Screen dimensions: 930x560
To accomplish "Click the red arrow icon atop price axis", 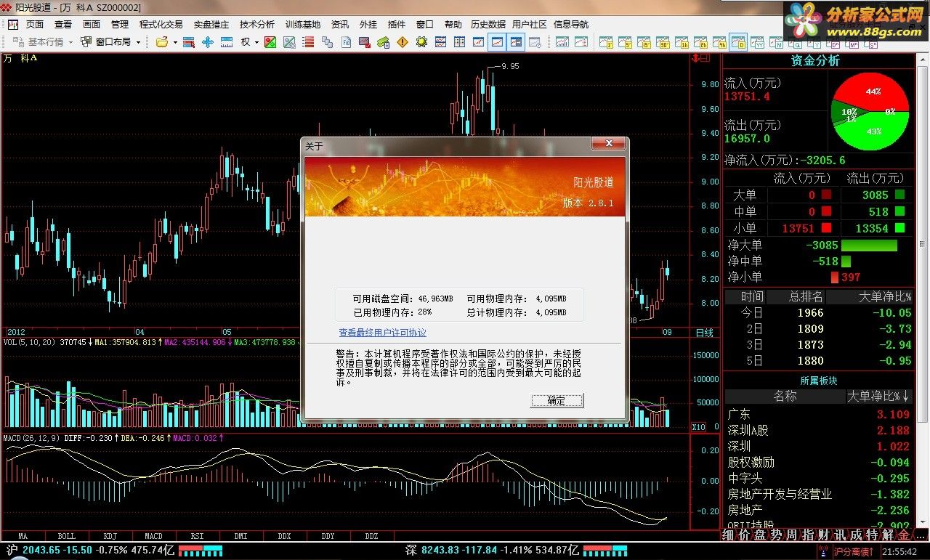I will [x=697, y=57].
